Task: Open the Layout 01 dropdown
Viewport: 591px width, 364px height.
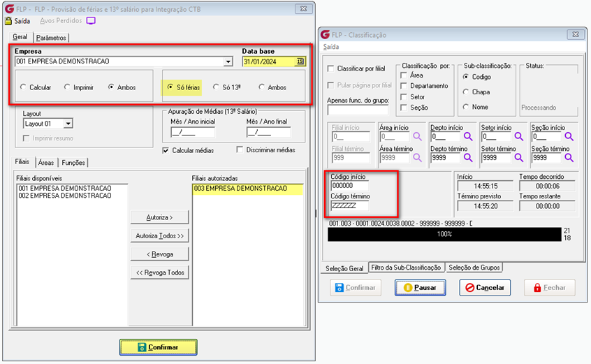Action: click(68, 124)
